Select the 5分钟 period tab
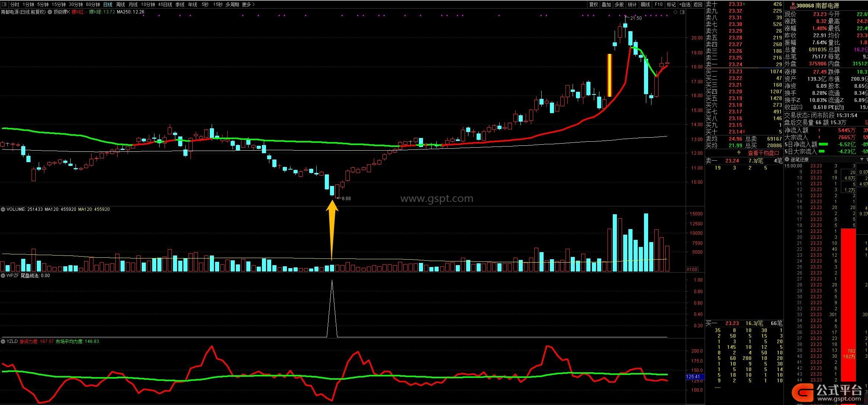868x405 pixels. (43, 4)
